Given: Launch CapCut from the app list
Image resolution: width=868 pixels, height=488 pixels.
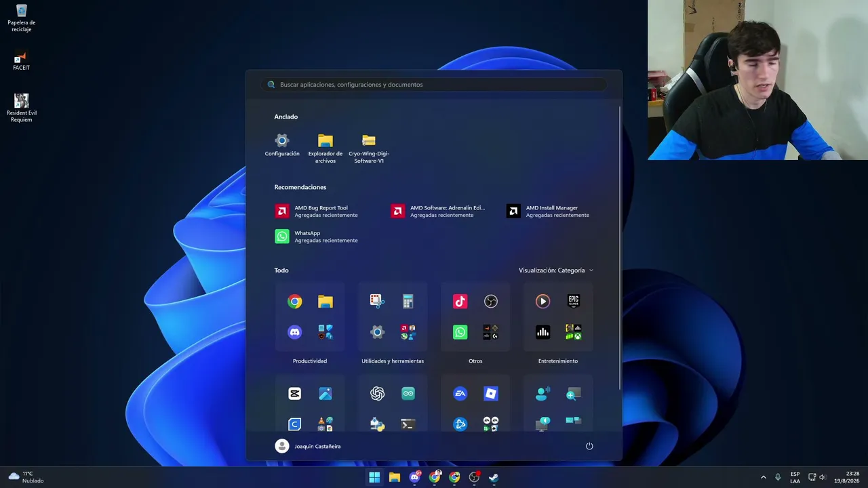Looking at the screenshot, I should (x=294, y=394).
